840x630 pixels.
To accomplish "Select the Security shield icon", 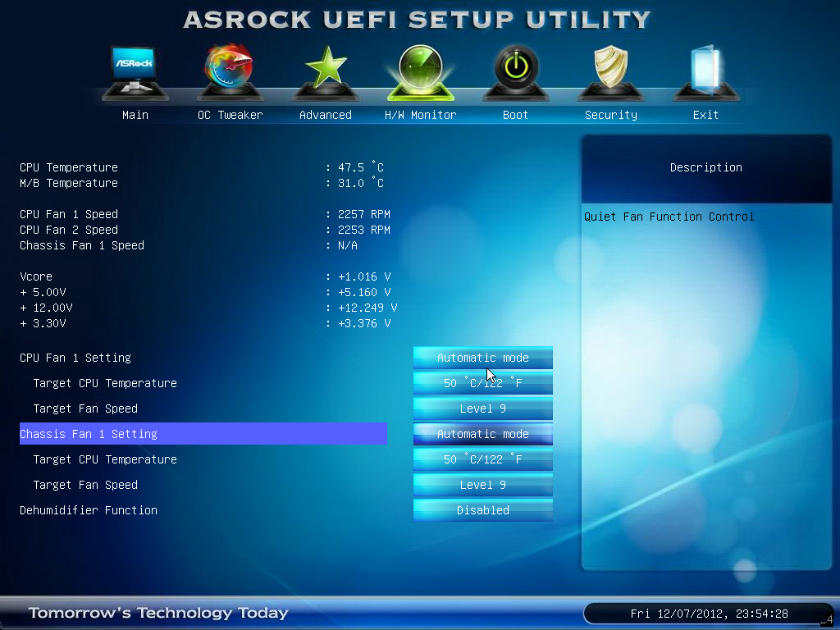I will [610, 72].
